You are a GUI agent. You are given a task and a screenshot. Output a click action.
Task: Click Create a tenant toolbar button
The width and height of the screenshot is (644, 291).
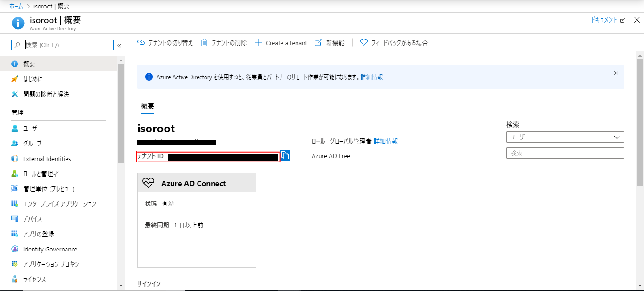[281, 42]
